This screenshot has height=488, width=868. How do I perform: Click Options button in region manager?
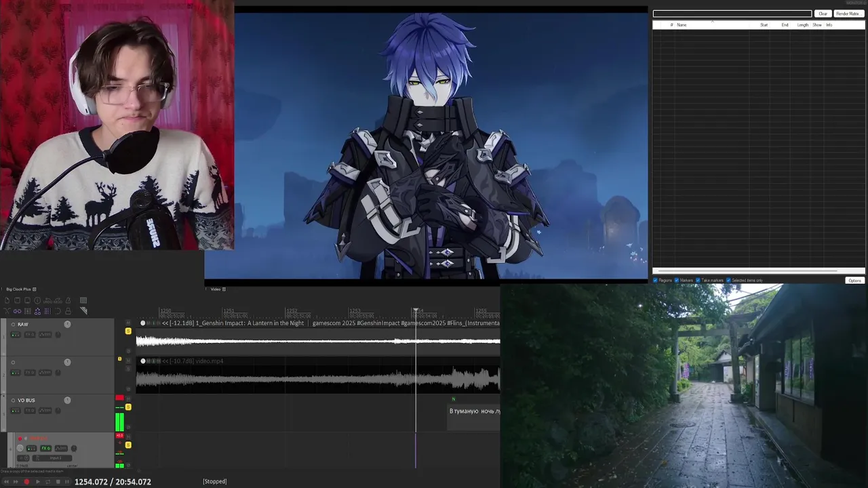tap(854, 281)
